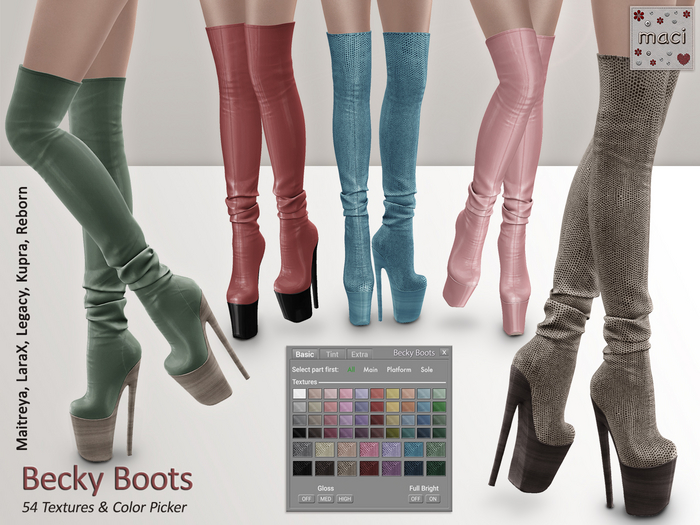Set Gloss to HIGH

(x=345, y=499)
